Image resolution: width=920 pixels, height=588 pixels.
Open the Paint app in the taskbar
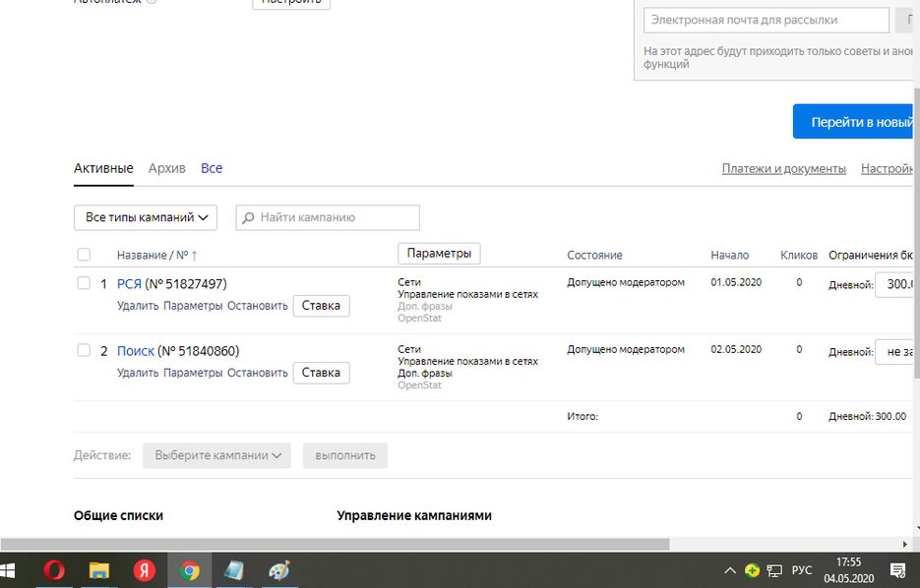click(279, 570)
